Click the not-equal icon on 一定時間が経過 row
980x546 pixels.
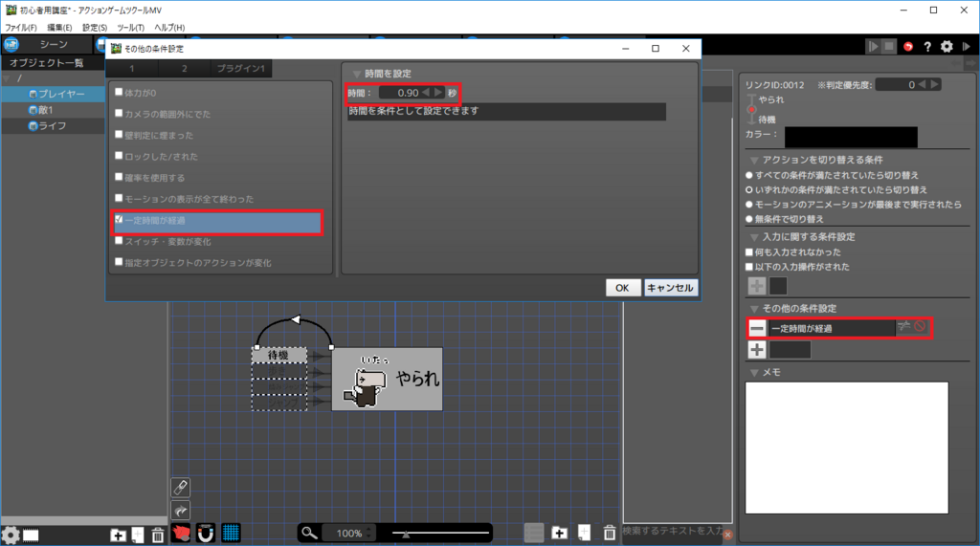click(x=903, y=326)
